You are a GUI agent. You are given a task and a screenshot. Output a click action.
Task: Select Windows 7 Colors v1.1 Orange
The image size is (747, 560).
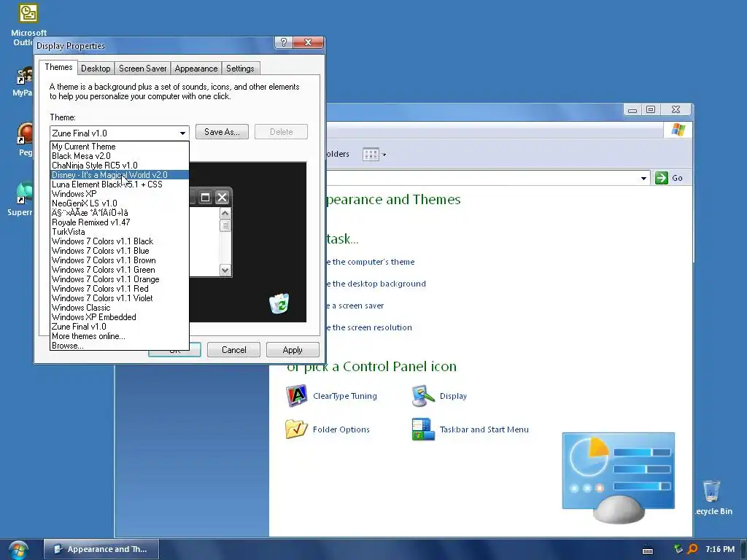coord(120,279)
